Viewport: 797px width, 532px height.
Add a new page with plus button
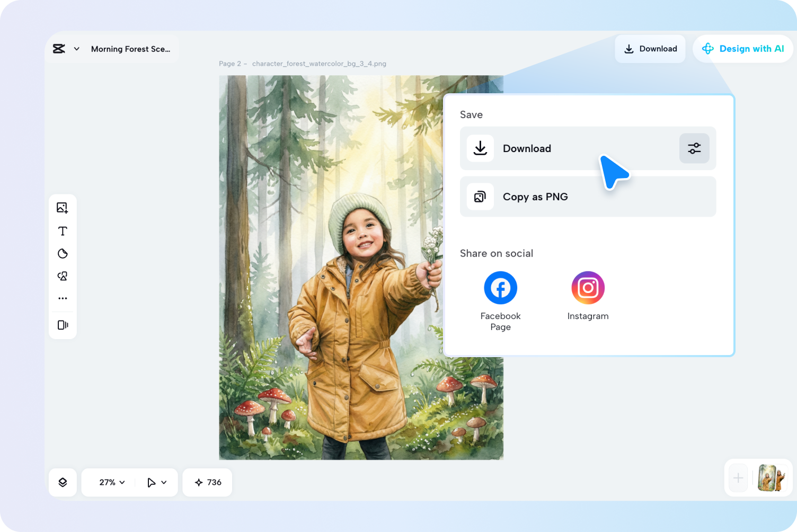click(x=738, y=478)
